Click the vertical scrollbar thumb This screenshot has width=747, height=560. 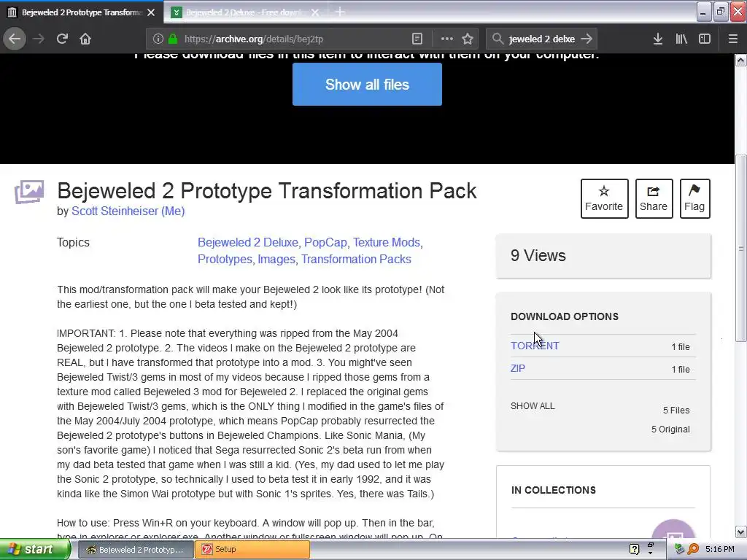[740, 248]
